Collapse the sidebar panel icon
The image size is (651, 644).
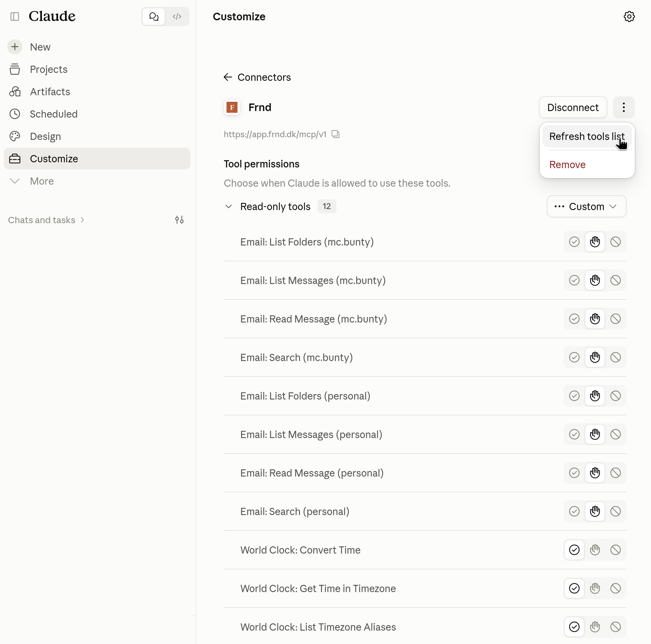[15, 17]
